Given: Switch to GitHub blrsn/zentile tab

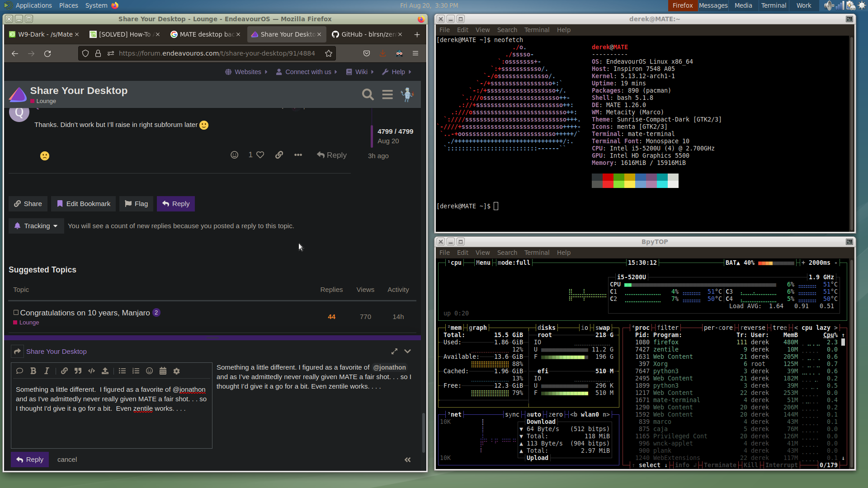Looking at the screenshot, I should (x=368, y=34).
